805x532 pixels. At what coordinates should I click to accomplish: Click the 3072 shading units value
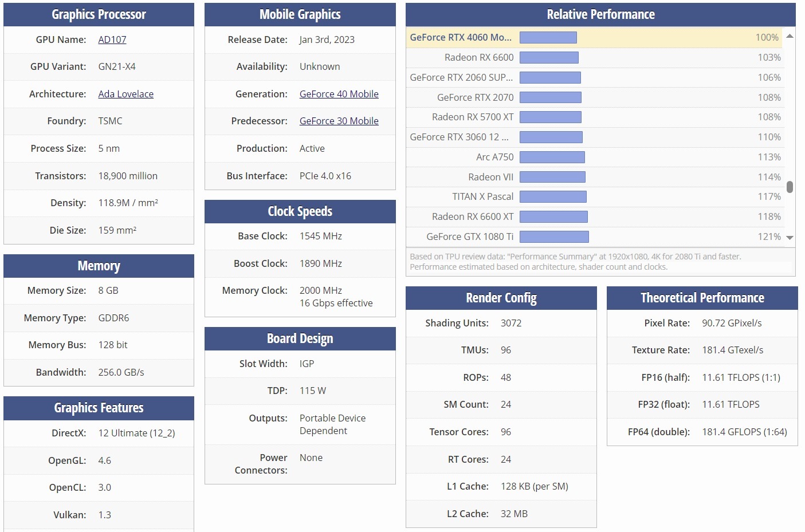pos(511,323)
